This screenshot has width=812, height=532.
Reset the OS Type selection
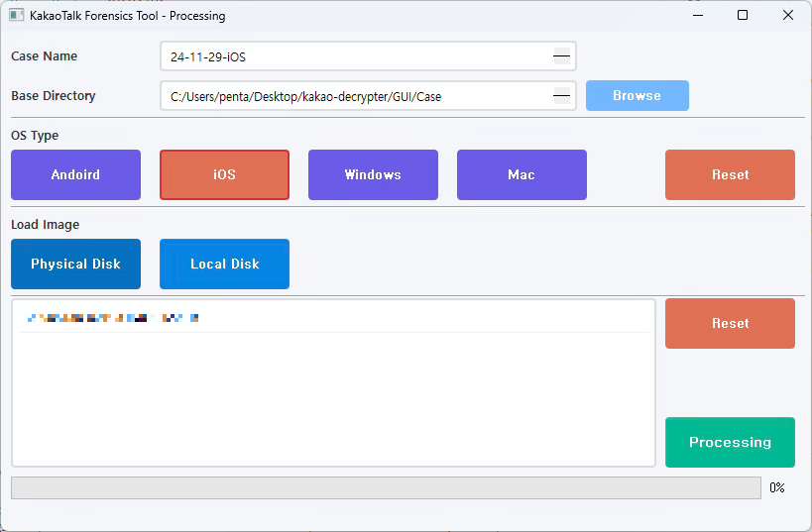730,175
